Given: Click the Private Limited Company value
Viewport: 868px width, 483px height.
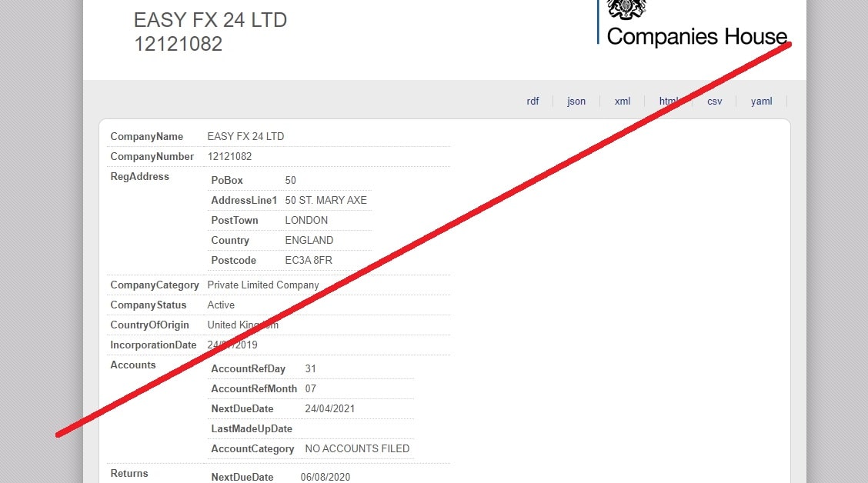Looking at the screenshot, I should (263, 285).
